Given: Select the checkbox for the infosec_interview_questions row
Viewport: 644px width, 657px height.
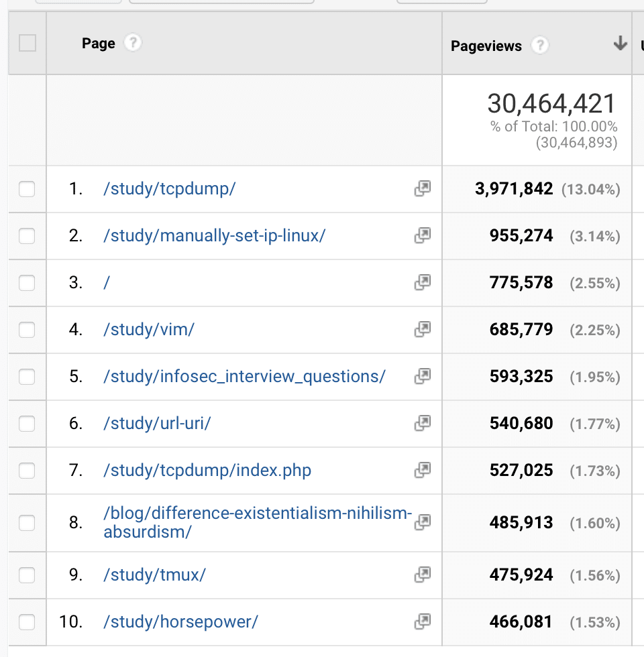Looking at the screenshot, I should click(27, 377).
